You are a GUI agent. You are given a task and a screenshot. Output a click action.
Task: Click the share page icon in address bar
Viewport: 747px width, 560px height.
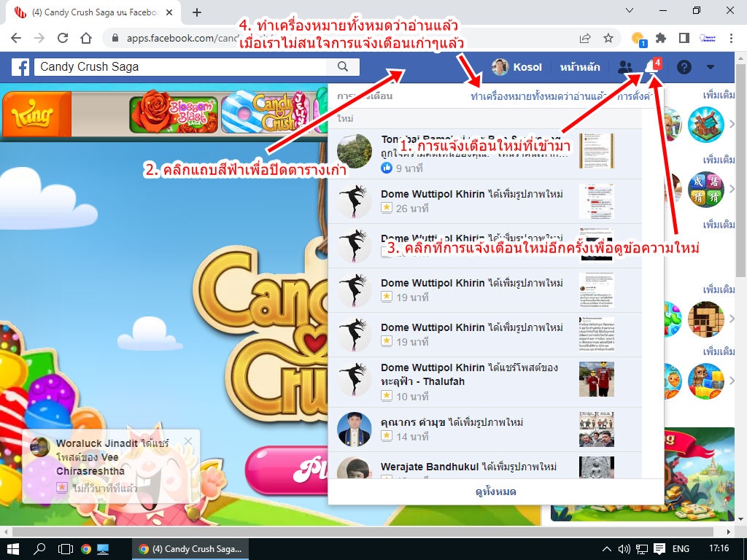click(x=585, y=38)
